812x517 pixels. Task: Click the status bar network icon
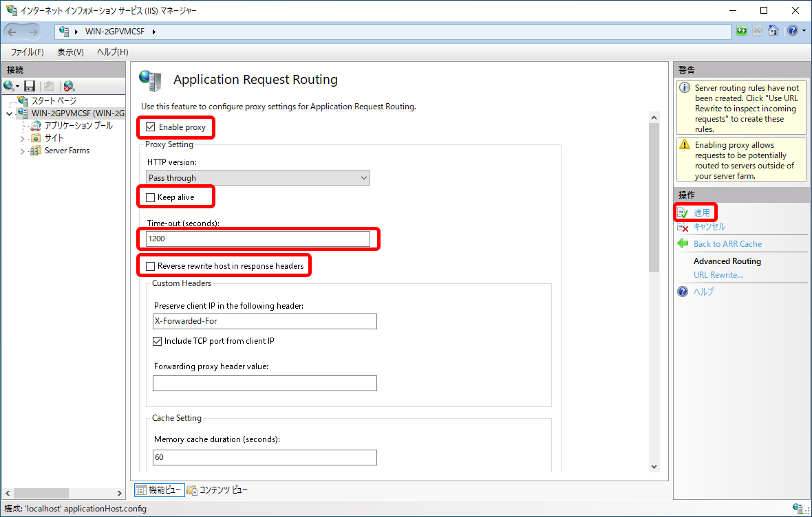pos(798,508)
